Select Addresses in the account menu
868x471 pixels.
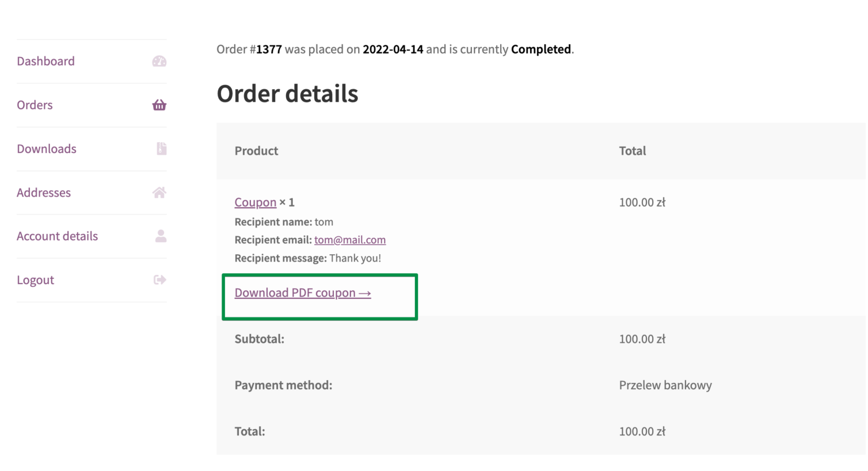pyautogui.click(x=44, y=193)
